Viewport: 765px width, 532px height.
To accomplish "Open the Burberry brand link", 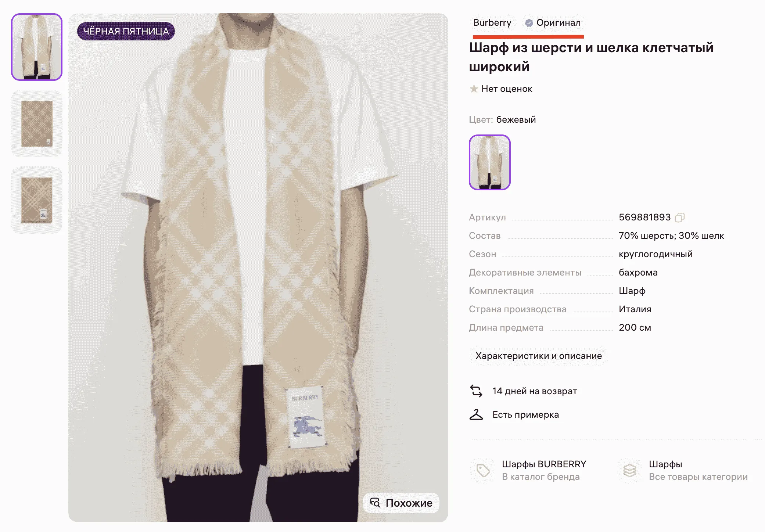I will pos(492,23).
